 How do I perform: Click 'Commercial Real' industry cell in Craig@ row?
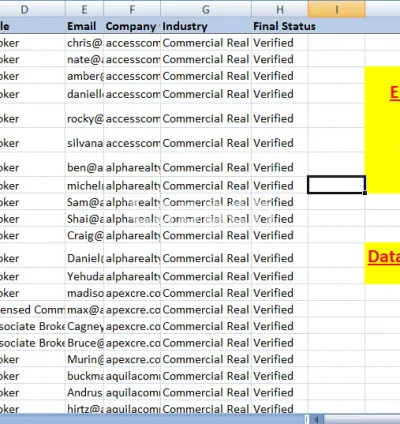[x=206, y=235]
